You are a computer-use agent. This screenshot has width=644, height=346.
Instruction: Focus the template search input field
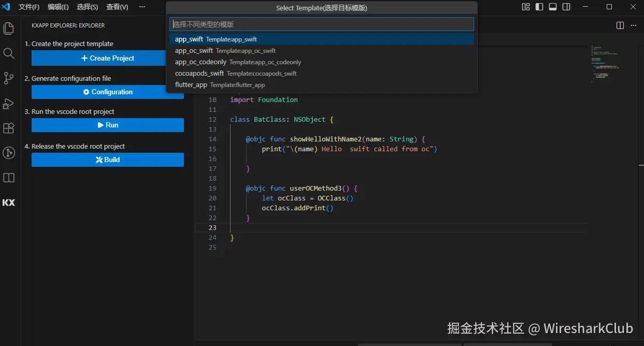pos(322,24)
